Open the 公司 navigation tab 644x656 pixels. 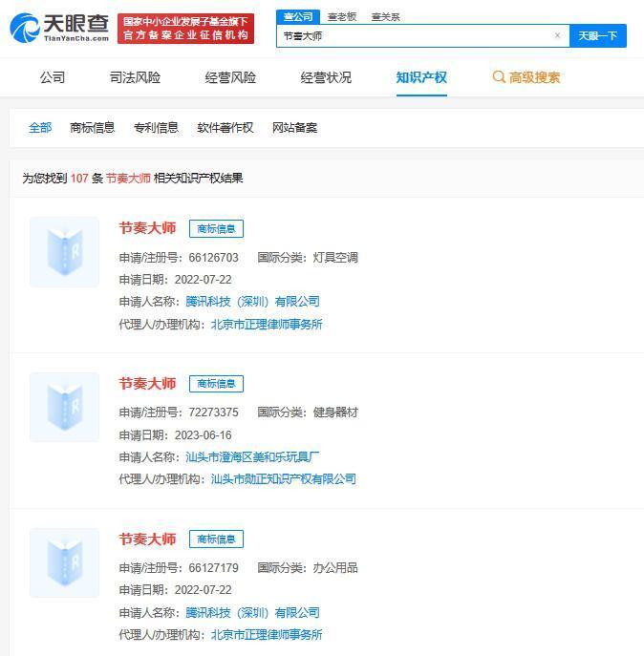point(53,77)
